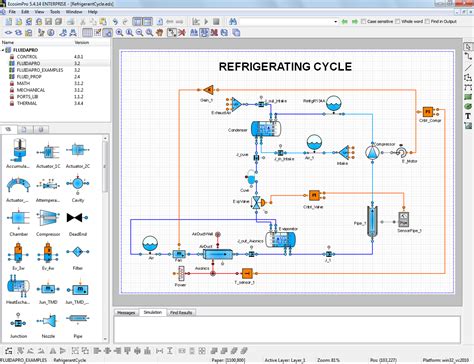
Task: Select the MECHANICAL library row
Action: pos(55,90)
